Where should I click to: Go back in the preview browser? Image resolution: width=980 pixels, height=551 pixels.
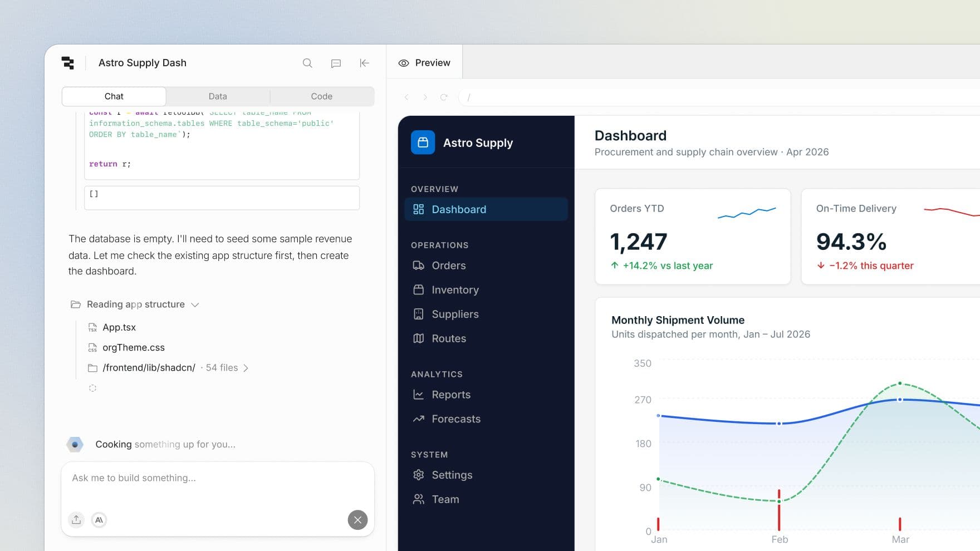tap(406, 97)
